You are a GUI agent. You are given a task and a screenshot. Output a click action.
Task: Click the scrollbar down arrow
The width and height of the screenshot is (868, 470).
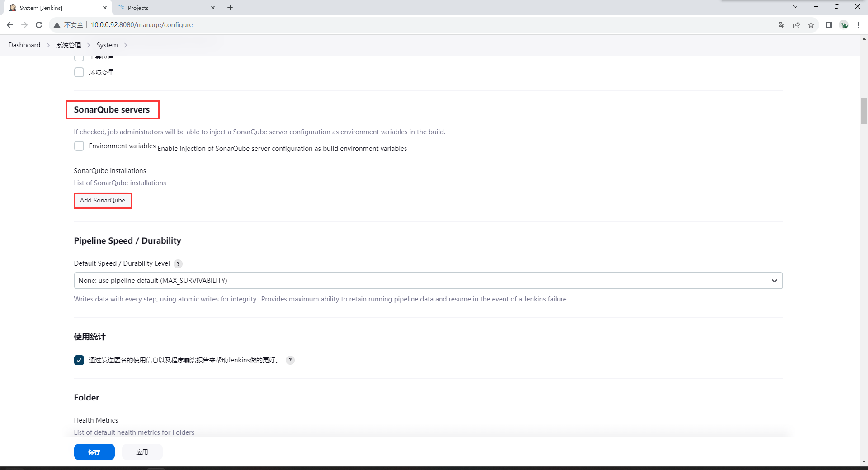(864, 462)
